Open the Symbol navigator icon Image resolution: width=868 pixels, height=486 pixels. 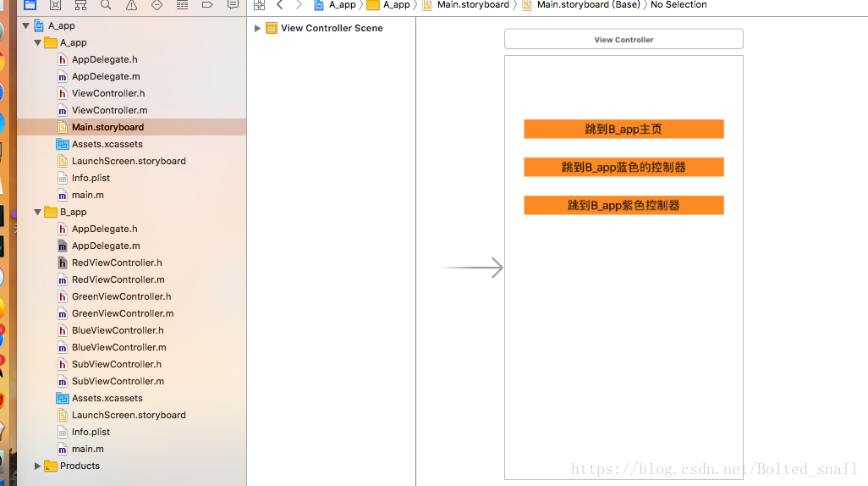(x=81, y=5)
